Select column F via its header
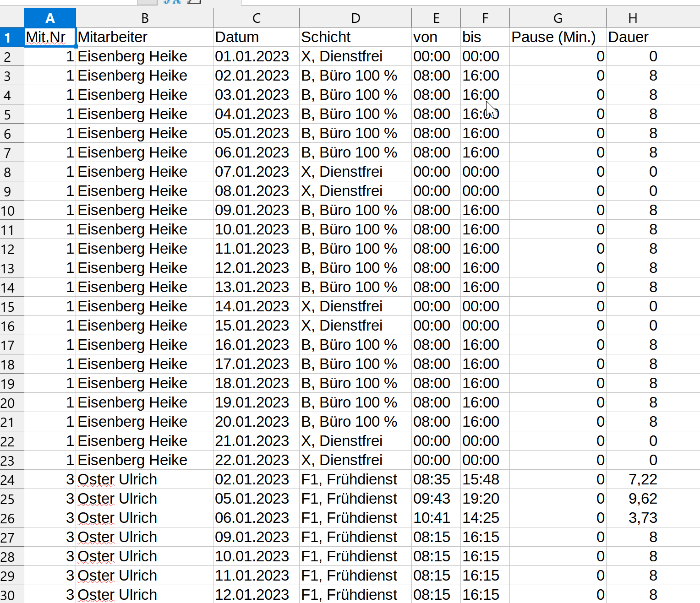Screen dimensions: 700x603 pos(485,17)
